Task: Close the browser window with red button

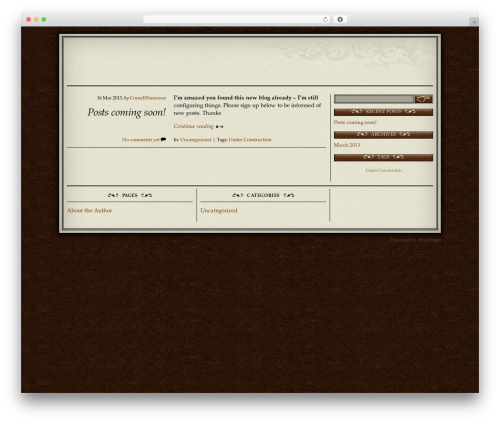Action: 29,19
